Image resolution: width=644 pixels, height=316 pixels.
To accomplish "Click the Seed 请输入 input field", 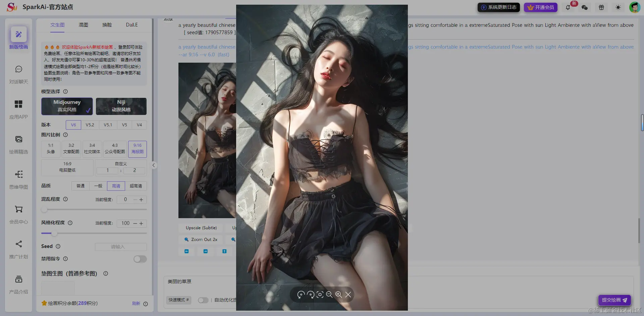I will pos(120,246).
